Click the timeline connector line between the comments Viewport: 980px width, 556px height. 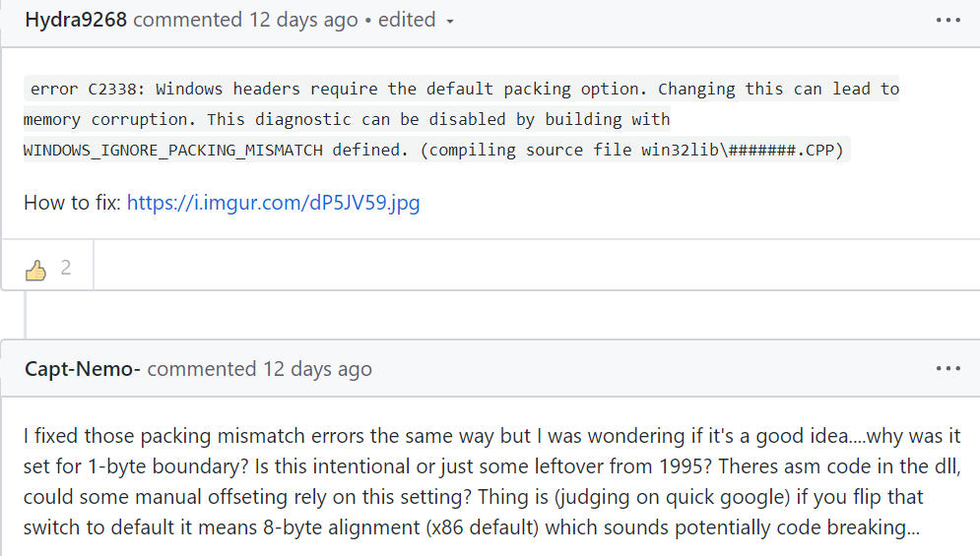27,315
